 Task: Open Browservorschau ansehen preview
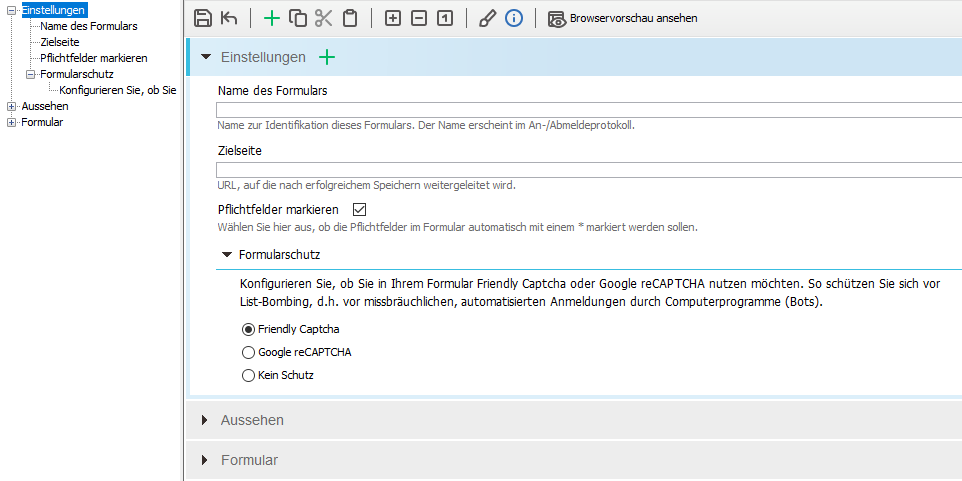[x=623, y=18]
